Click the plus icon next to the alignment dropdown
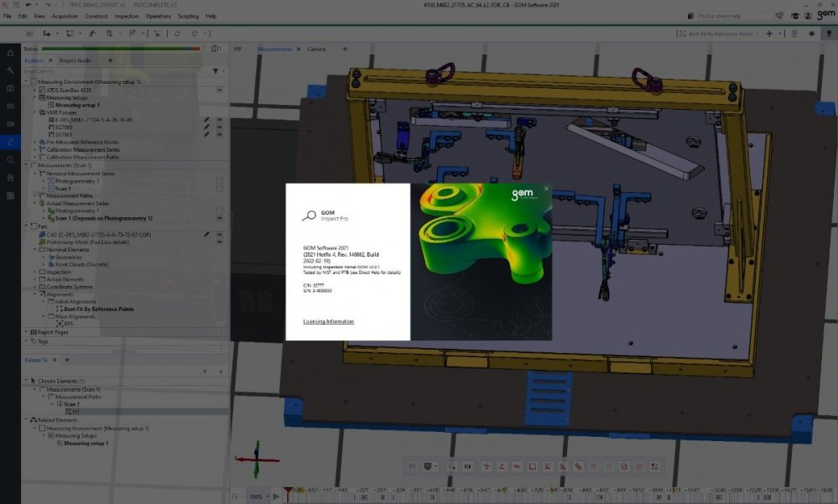This screenshot has width=838, height=504. 769,34
